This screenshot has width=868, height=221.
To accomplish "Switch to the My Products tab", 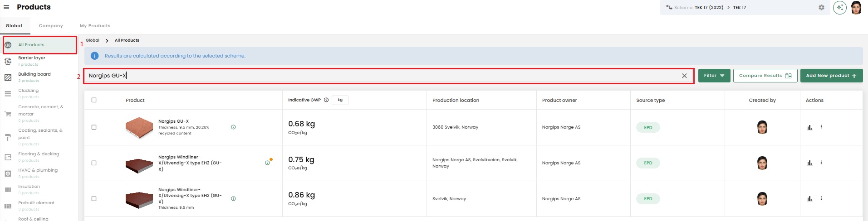I will [x=95, y=26].
